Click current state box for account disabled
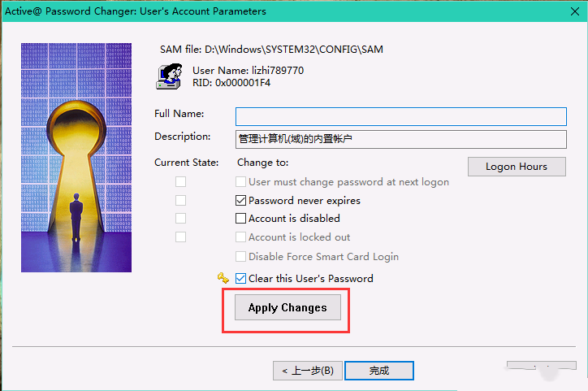Screen dimensions: 588x391 (181, 219)
